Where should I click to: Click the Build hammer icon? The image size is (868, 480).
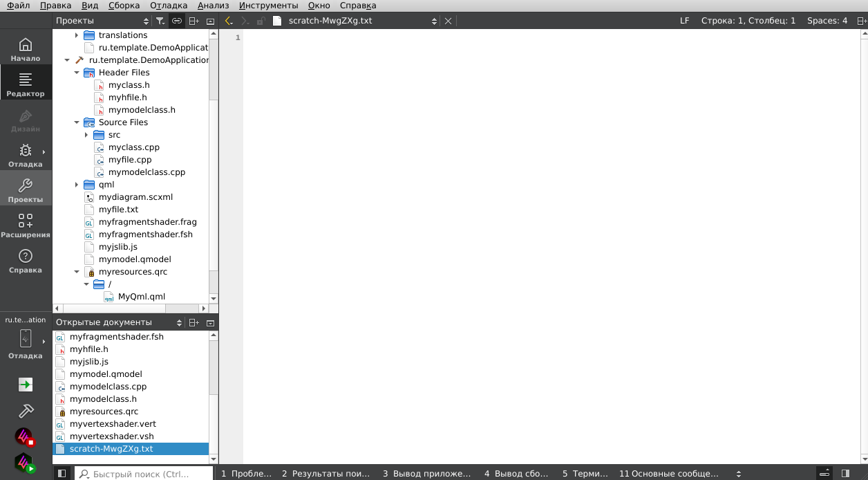tap(26, 411)
